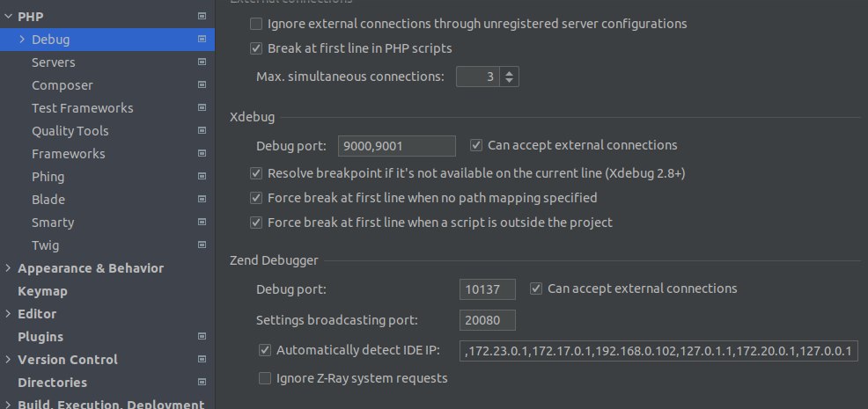Click project-level settings icon beside Composer

tap(202, 84)
